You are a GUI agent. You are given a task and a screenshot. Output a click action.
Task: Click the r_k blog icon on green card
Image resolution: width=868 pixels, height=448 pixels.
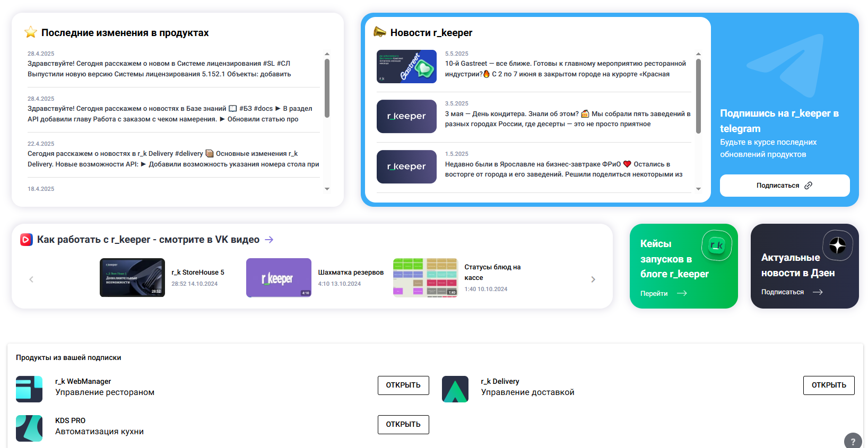[x=717, y=245]
